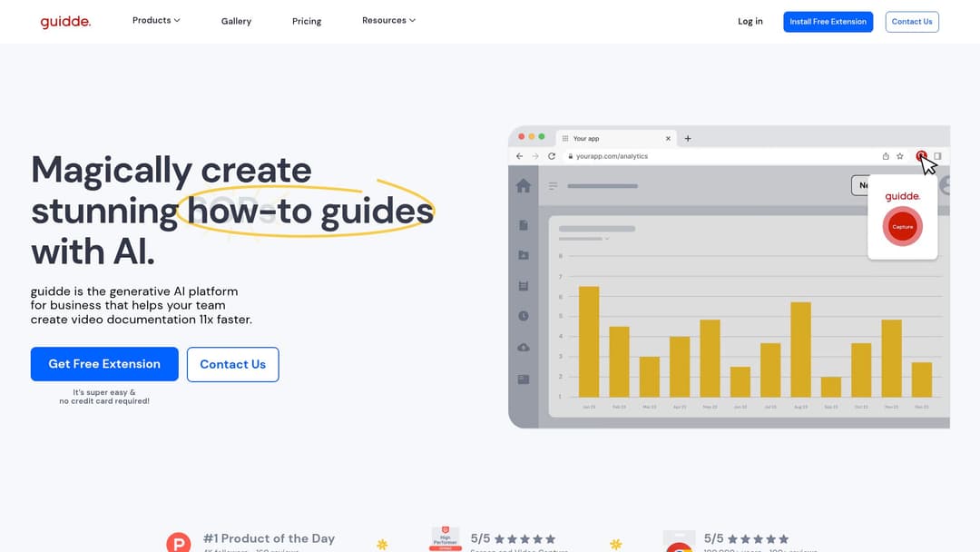Click the Product Hunt badge icon
The height and width of the screenshot is (552, 980).
pyautogui.click(x=179, y=543)
